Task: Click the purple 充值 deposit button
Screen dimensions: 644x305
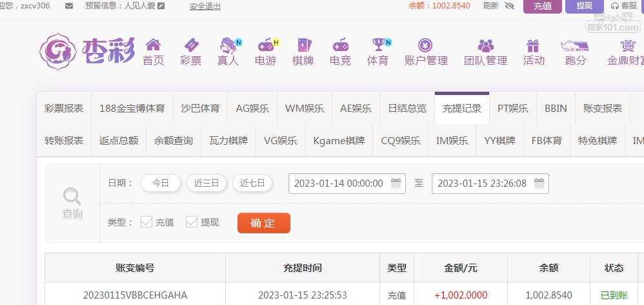Action: coord(542,6)
